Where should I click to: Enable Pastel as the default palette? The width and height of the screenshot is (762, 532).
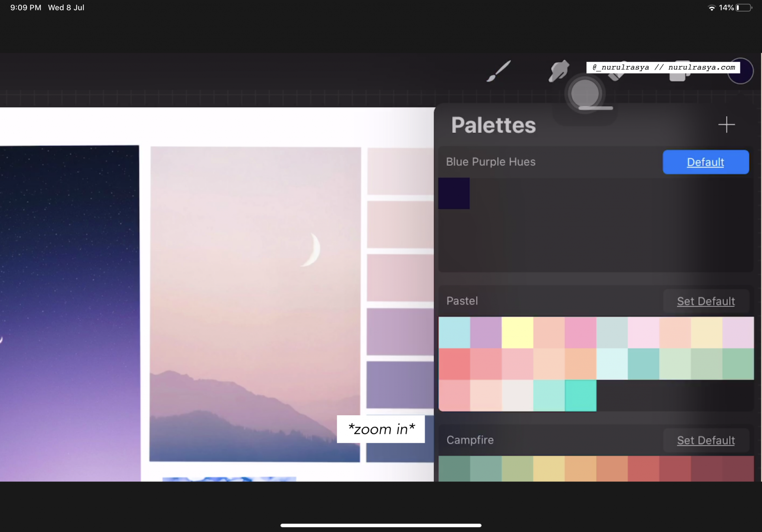pyautogui.click(x=706, y=301)
